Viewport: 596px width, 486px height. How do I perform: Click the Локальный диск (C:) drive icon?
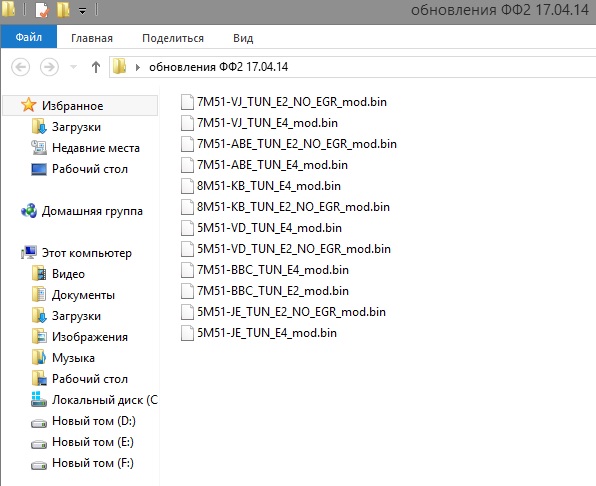38,399
